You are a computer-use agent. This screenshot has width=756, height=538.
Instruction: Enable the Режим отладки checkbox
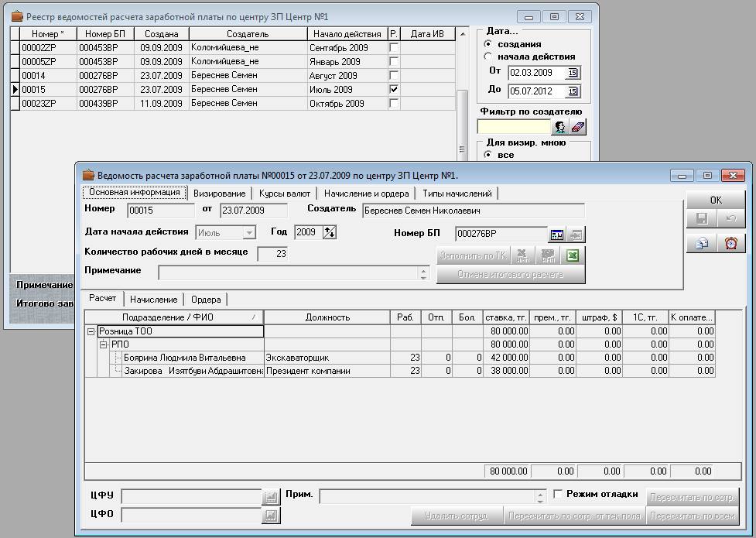coord(558,494)
